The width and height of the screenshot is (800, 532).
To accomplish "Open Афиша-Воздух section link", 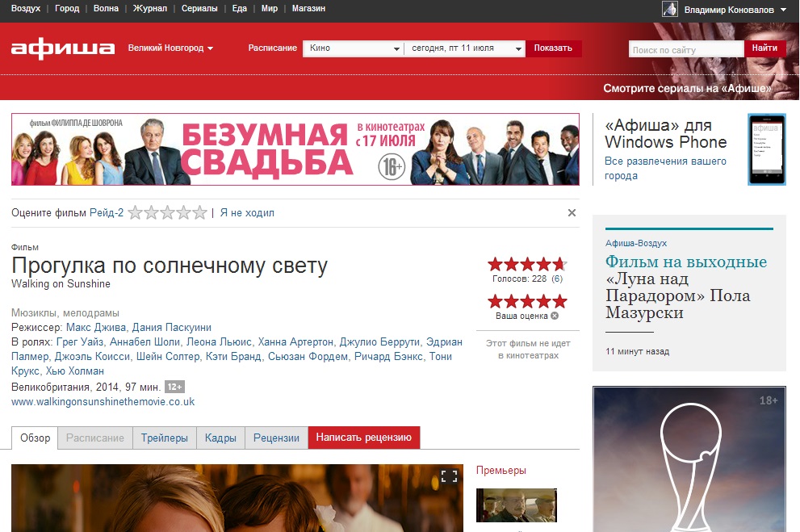I will coord(635,243).
